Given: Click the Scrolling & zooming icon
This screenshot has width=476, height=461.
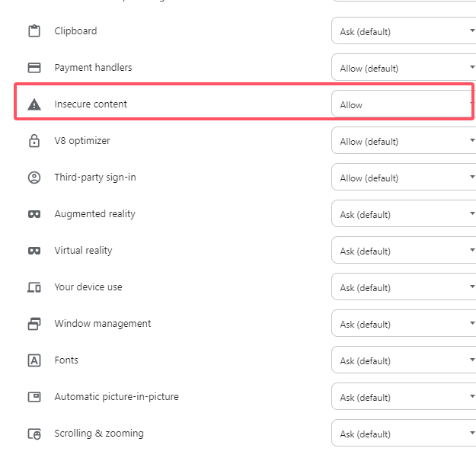Looking at the screenshot, I should [34, 434].
